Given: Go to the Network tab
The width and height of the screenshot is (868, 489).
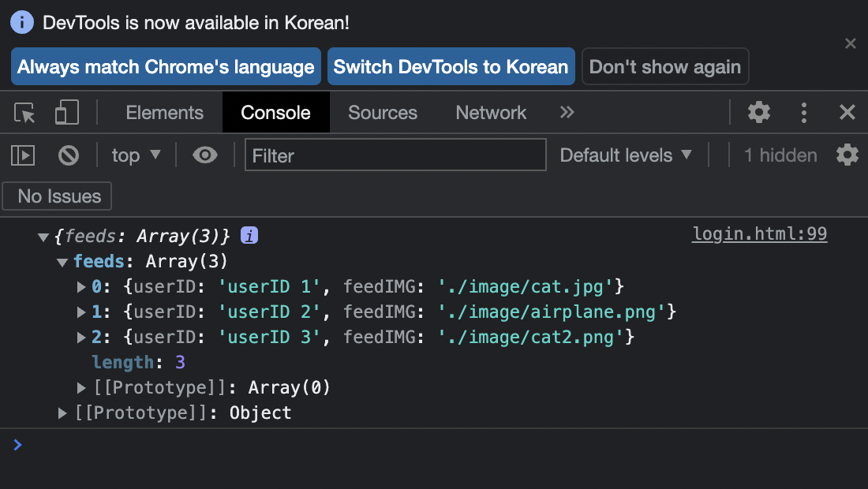Looking at the screenshot, I should 491,112.
